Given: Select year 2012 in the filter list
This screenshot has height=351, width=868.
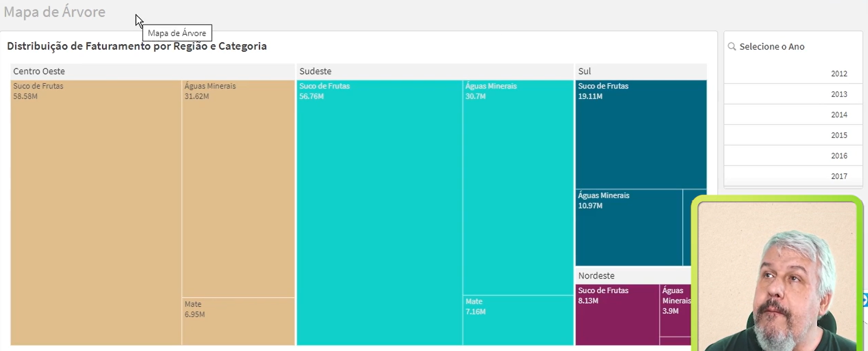Looking at the screenshot, I should coord(793,73).
